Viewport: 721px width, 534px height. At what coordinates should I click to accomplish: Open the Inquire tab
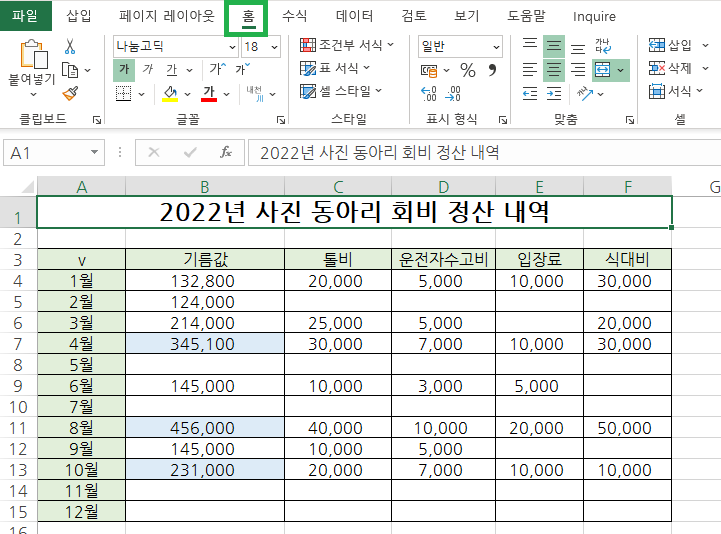tap(594, 17)
